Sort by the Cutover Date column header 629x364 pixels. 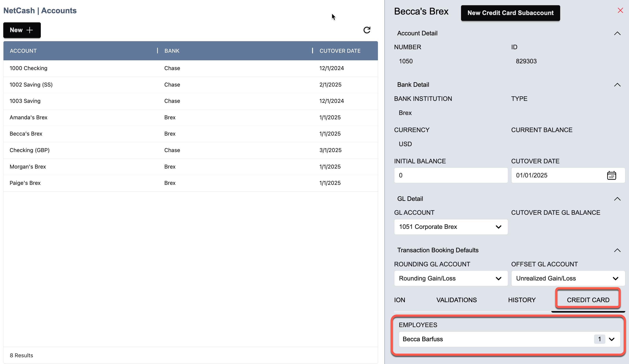coord(340,51)
